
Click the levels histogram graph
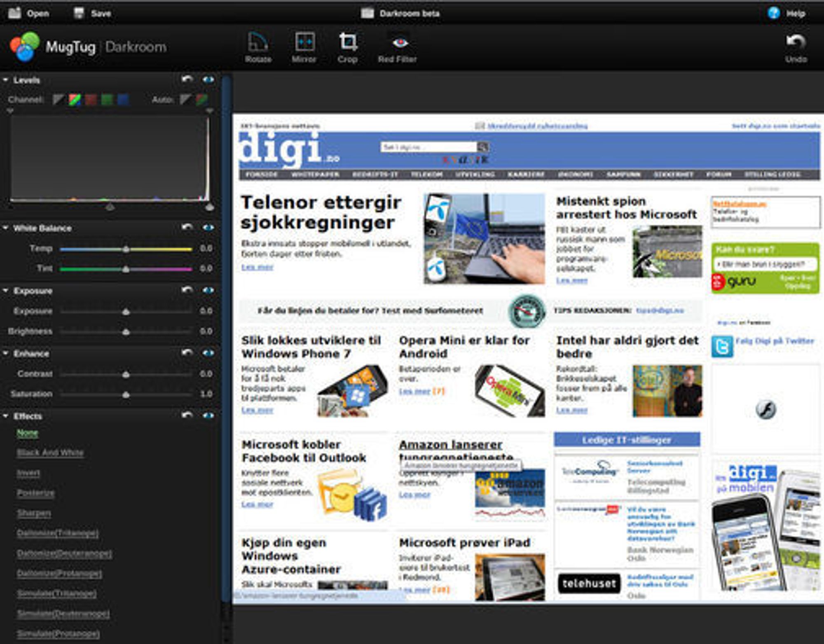tap(110, 158)
